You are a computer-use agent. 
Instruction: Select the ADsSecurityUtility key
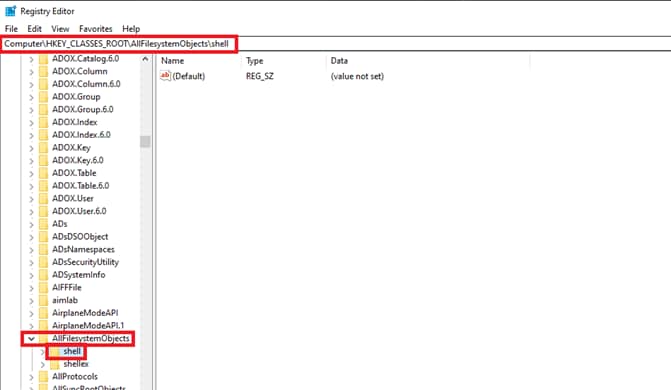tap(85, 262)
